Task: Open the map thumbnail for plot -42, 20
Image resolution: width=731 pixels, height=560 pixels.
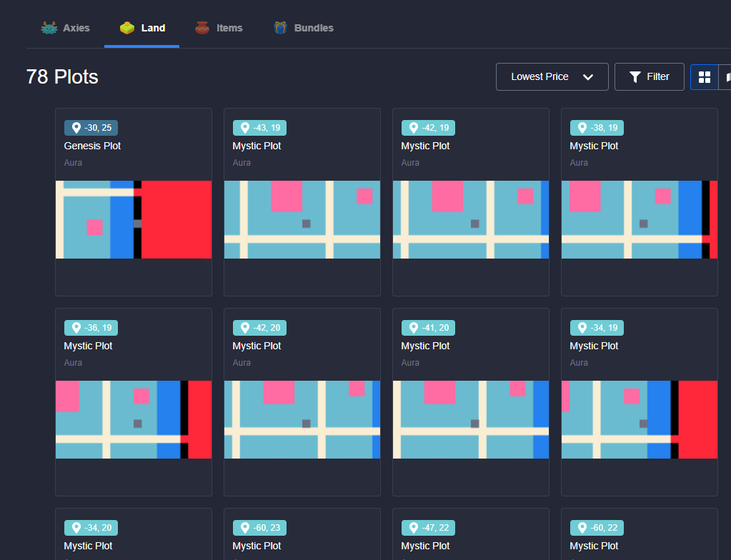Action: point(302,419)
